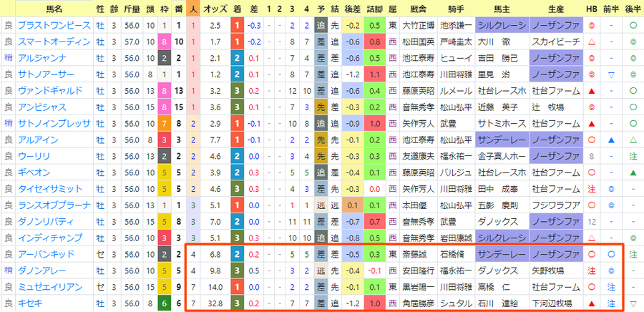Image resolution: width=644 pixels, height=312 pixels.
Task: Select jockey ルメール cell
Action: click(x=456, y=91)
